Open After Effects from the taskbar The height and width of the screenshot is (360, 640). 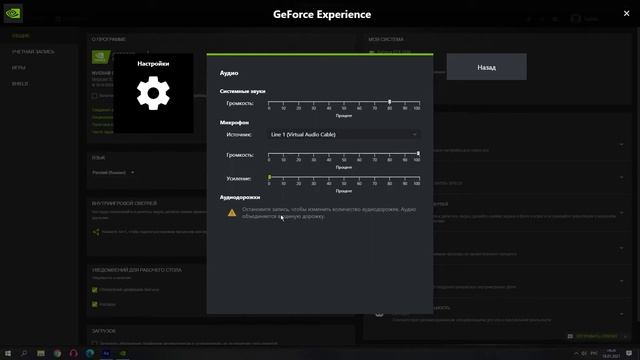pyautogui.click(x=106, y=353)
